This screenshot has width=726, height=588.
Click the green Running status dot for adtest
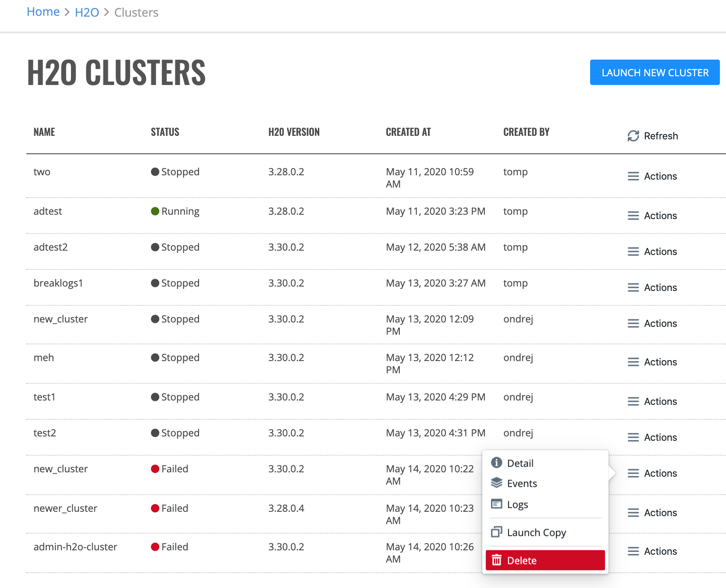[x=155, y=211]
